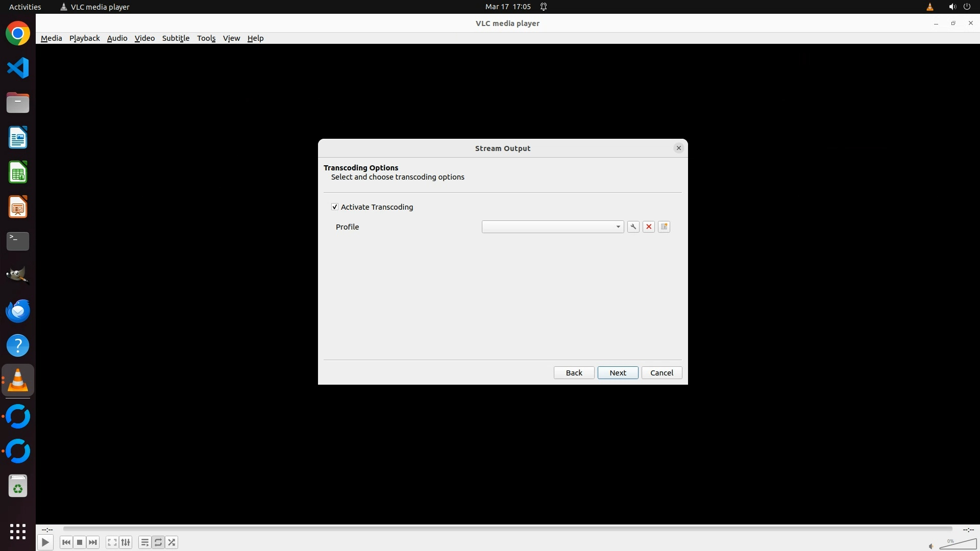Click the create new profile icon
This screenshot has width=980, height=551.
point(664,227)
